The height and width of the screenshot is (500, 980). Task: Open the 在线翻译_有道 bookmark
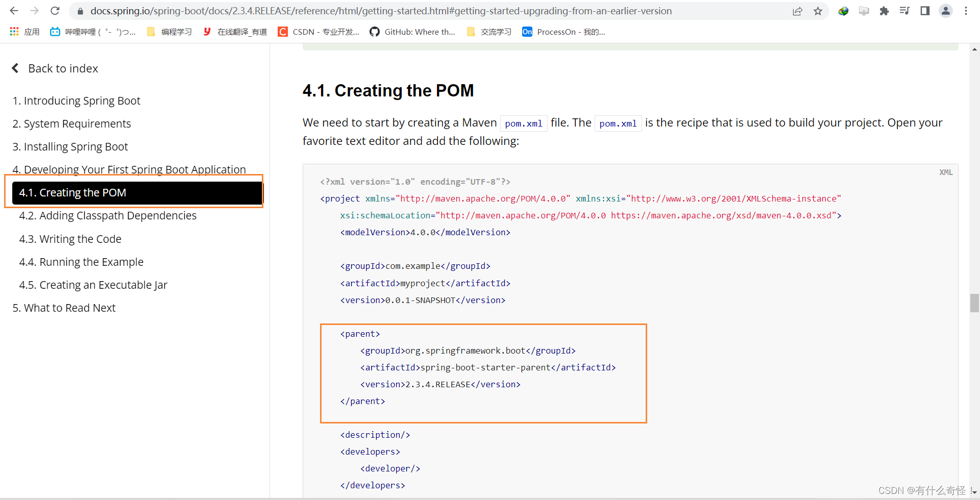(235, 32)
